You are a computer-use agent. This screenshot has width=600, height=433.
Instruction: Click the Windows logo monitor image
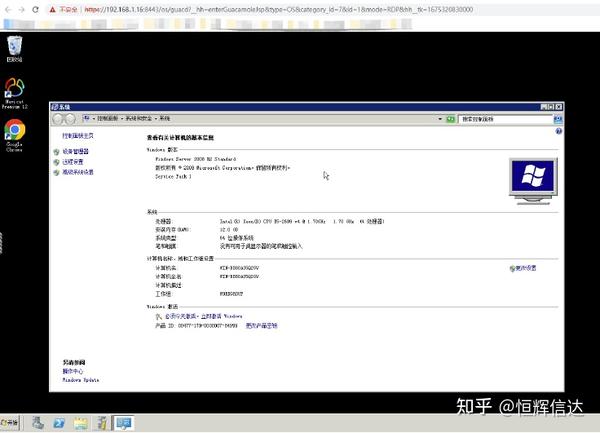tap(533, 181)
